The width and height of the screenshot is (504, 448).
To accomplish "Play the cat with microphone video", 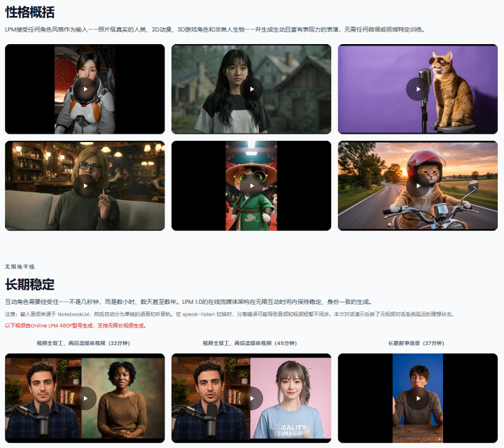I will click(418, 89).
